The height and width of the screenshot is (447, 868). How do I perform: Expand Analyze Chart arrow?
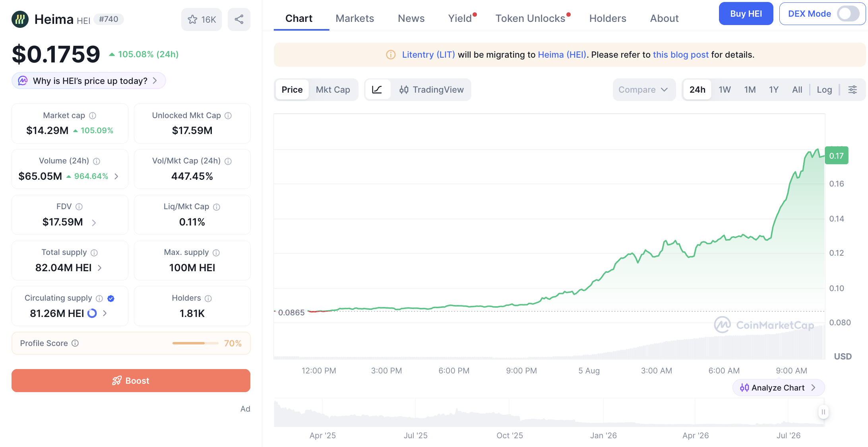click(x=813, y=388)
